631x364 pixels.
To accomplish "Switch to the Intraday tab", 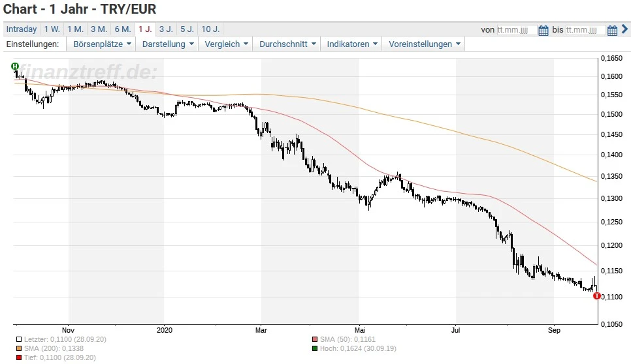I will (x=22, y=29).
